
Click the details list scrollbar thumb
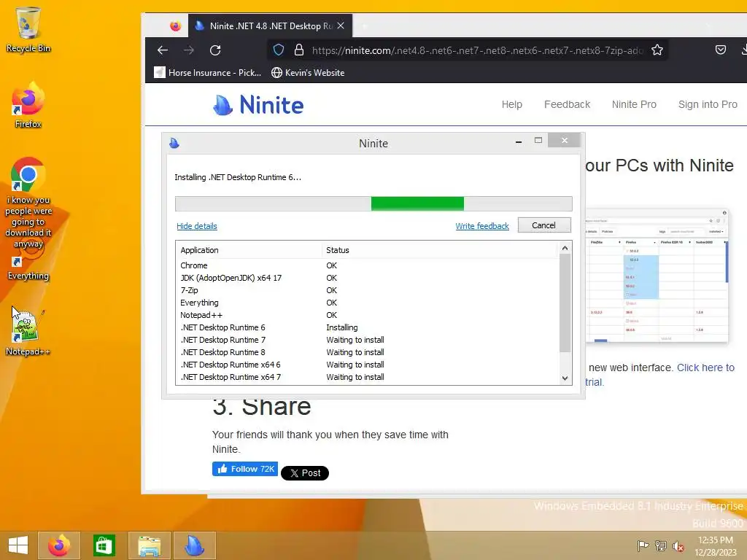[565, 303]
